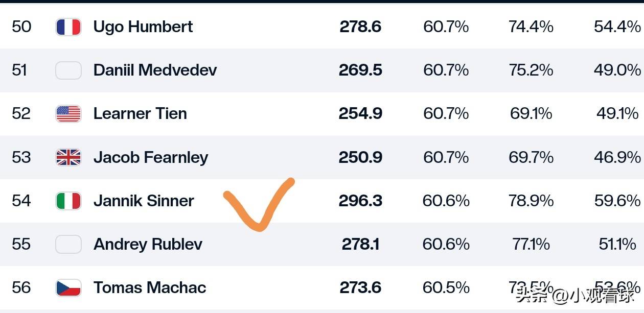The height and width of the screenshot is (313, 644).
Task: Click the UK flag beside Jacob Fearnley
Action: click(68, 157)
